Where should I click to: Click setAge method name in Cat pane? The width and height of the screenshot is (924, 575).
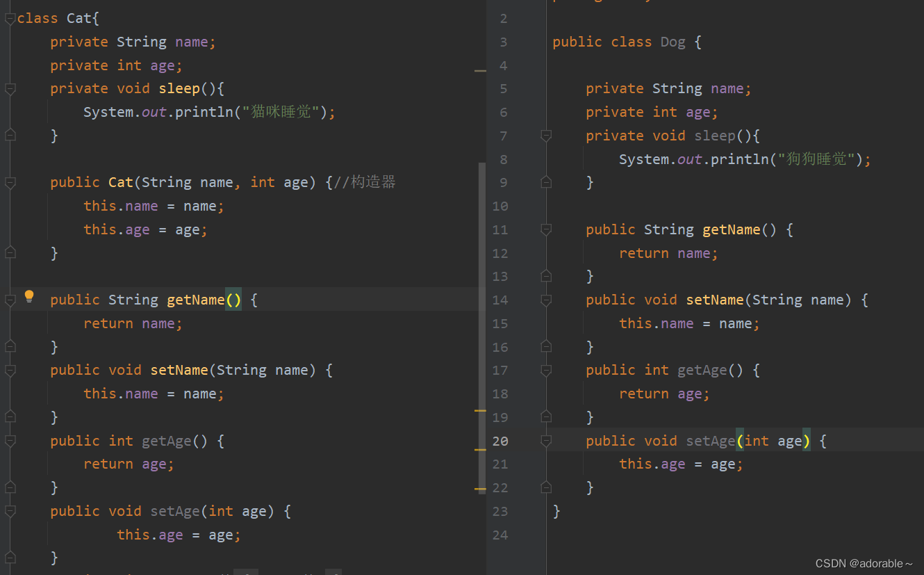click(x=175, y=511)
